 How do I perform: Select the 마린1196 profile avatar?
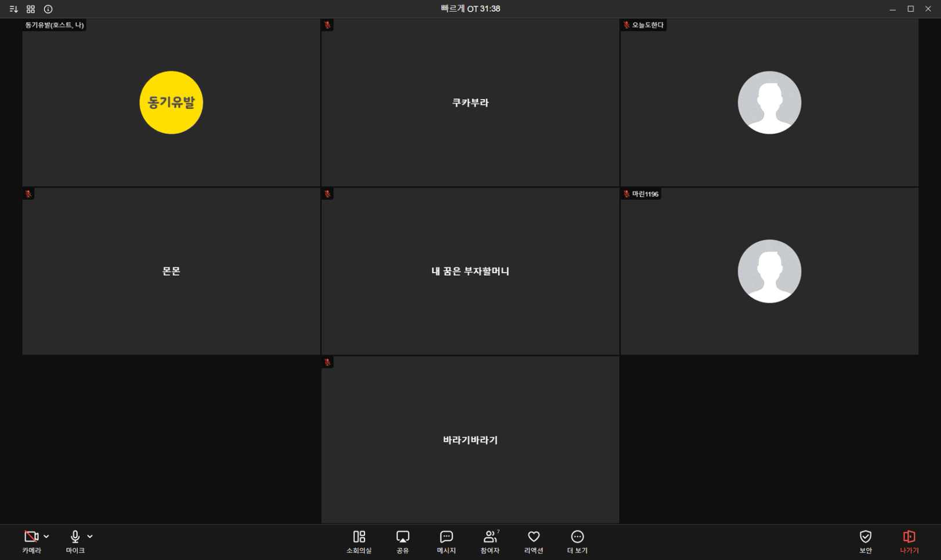[769, 271]
